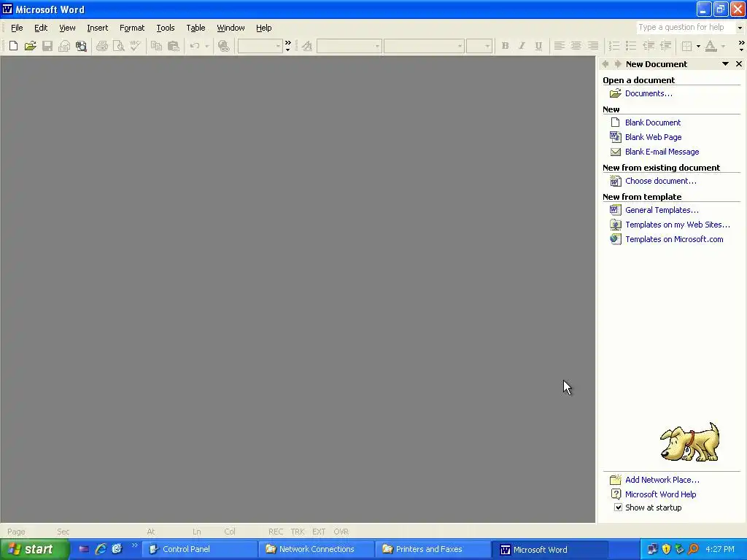Open the Border style dropdown arrow

coord(698,46)
